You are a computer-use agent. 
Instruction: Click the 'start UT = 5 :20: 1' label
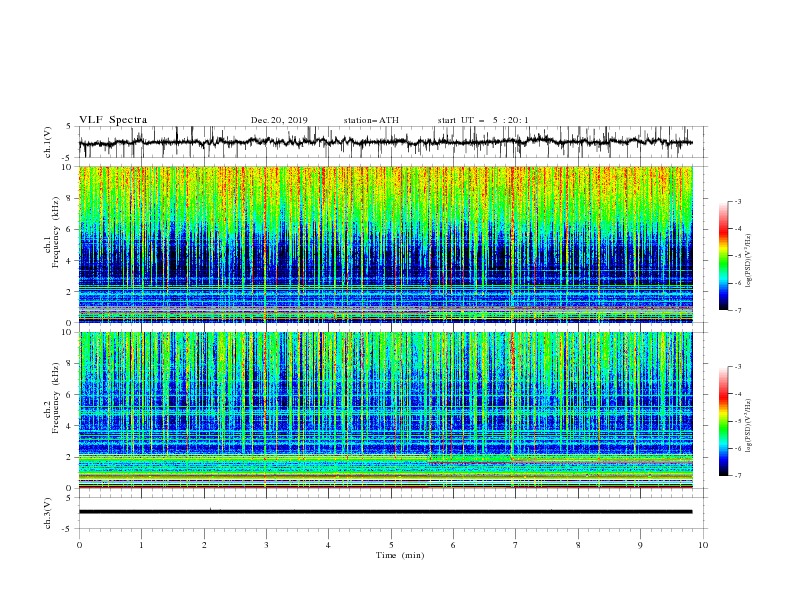[483, 120]
